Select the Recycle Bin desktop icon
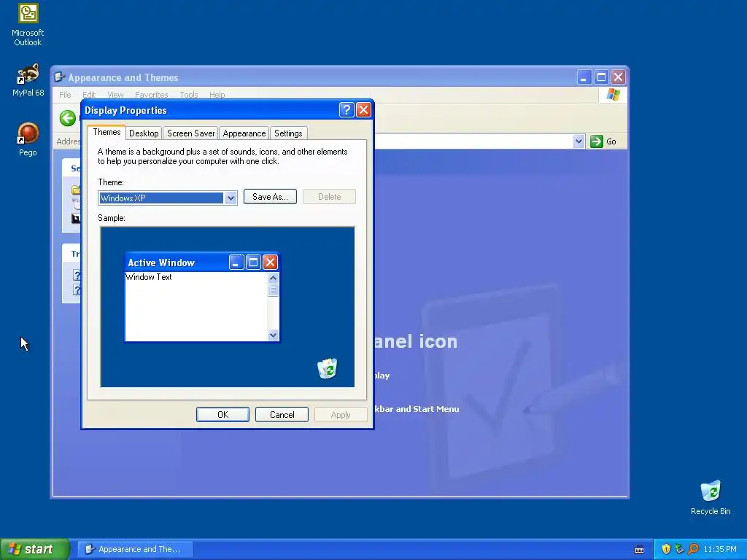Viewport: 747px width, 560px height. pyautogui.click(x=711, y=497)
